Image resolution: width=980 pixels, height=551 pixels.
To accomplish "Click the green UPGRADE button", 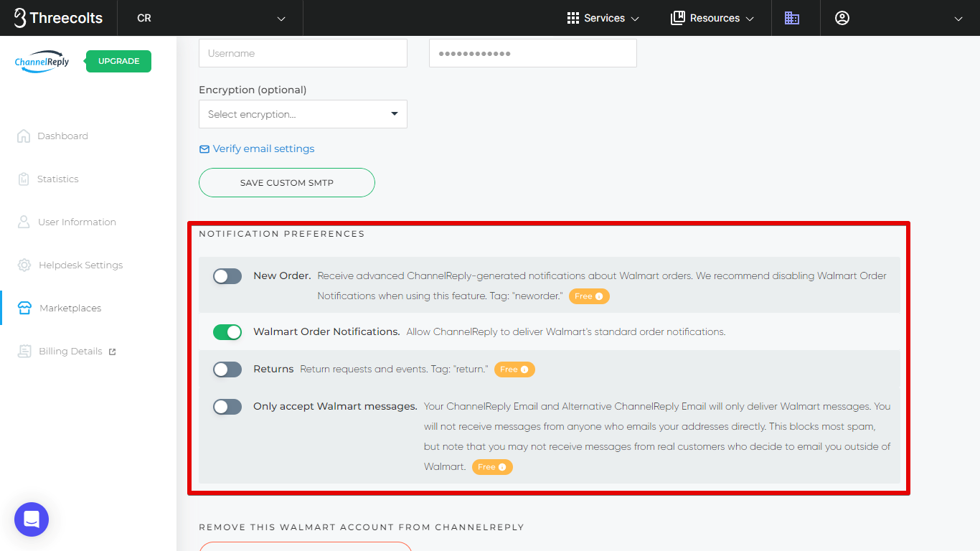I will (x=118, y=61).
